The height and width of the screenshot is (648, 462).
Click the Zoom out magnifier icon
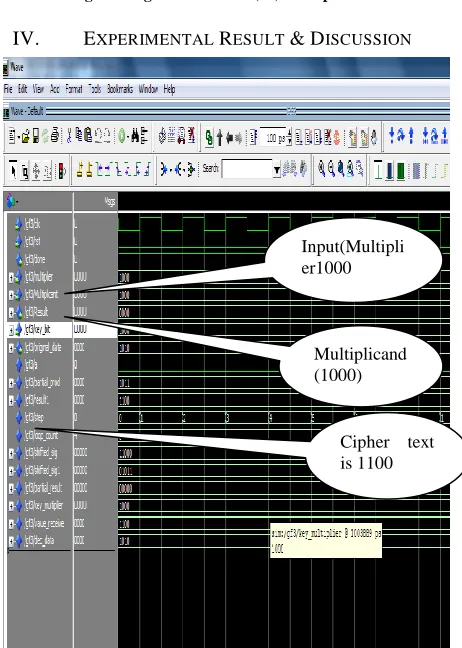(331, 169)
